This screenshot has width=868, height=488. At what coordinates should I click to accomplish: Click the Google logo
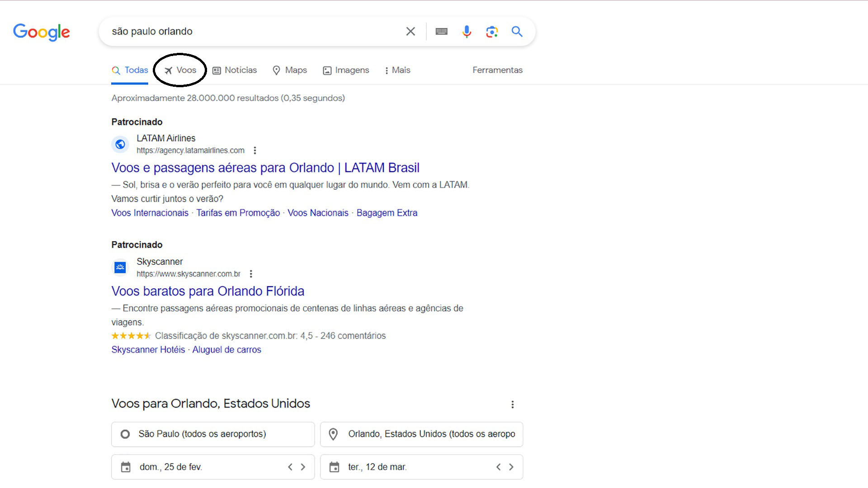41,32
